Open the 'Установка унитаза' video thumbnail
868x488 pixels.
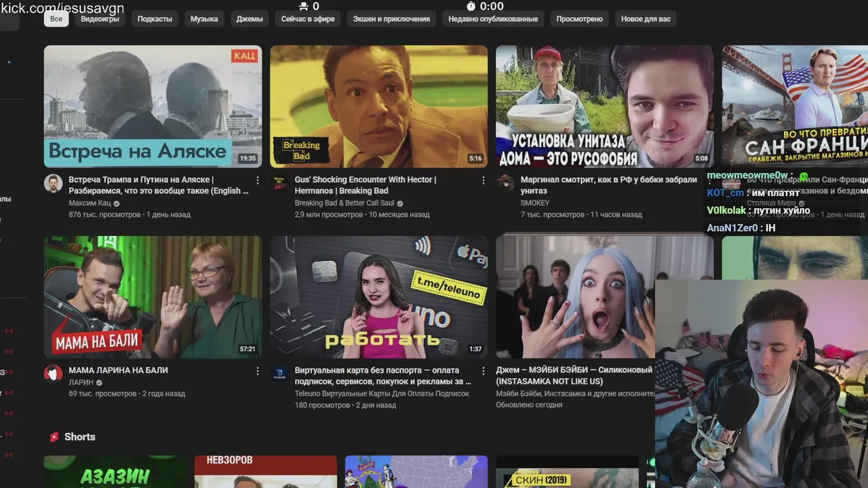604,106
